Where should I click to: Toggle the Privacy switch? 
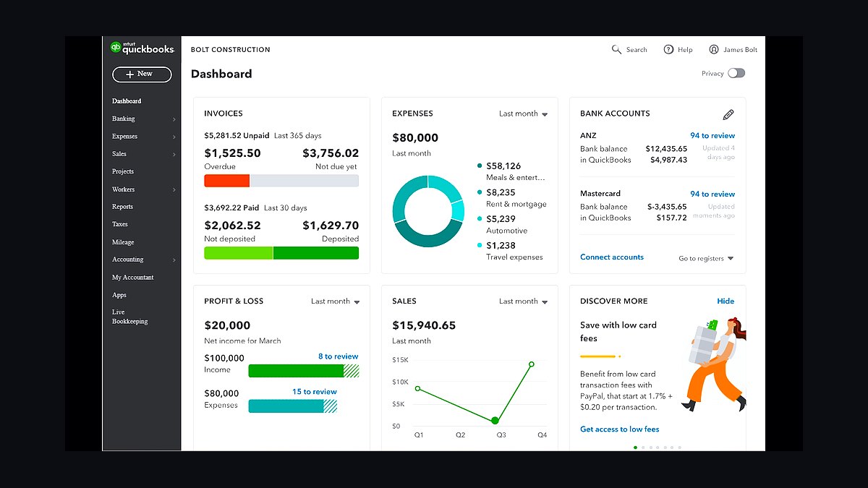click(x=736, y=73)
